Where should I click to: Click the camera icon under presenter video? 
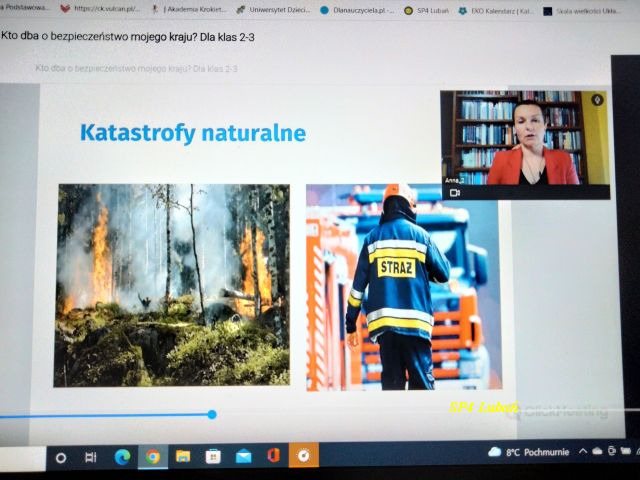pyautogui.click(x=455, y=193)
